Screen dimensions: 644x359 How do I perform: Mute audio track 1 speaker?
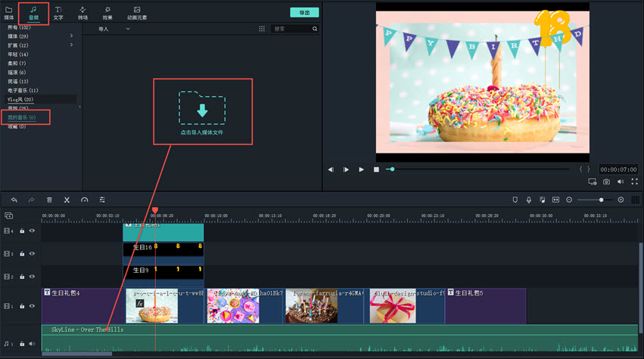click(x=32, y=344)
